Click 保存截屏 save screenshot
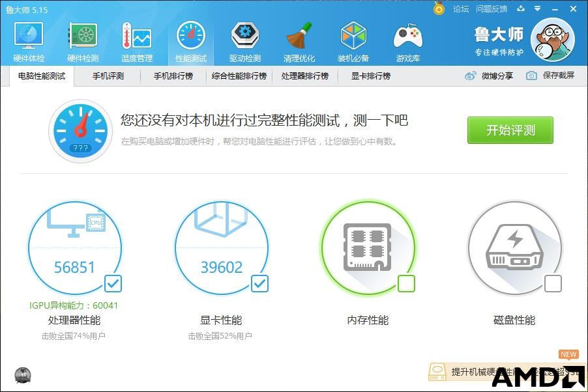This screenshot has width=588, height=392. 550,76
